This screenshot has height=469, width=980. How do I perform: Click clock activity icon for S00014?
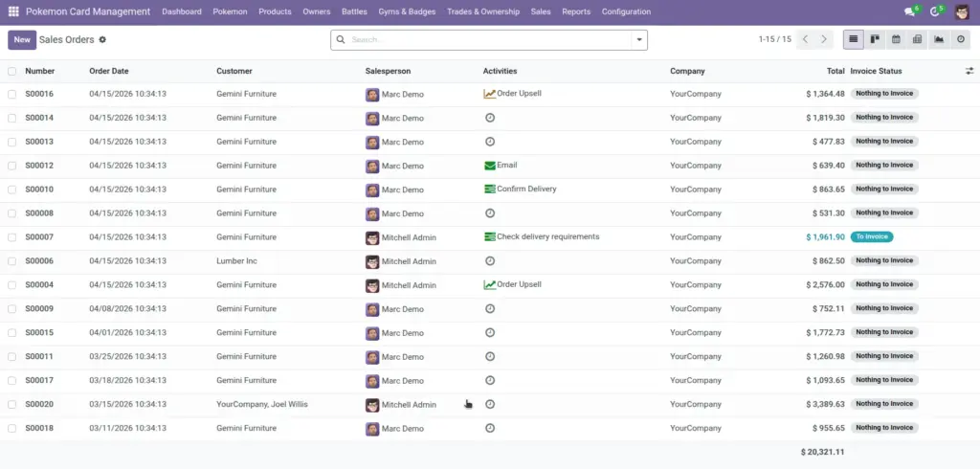click(490, 118)
